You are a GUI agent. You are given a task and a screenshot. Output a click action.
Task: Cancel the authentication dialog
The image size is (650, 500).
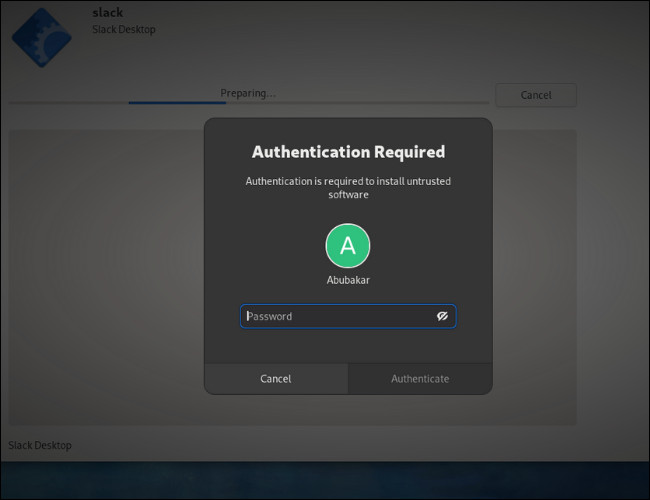coord(276,379)
